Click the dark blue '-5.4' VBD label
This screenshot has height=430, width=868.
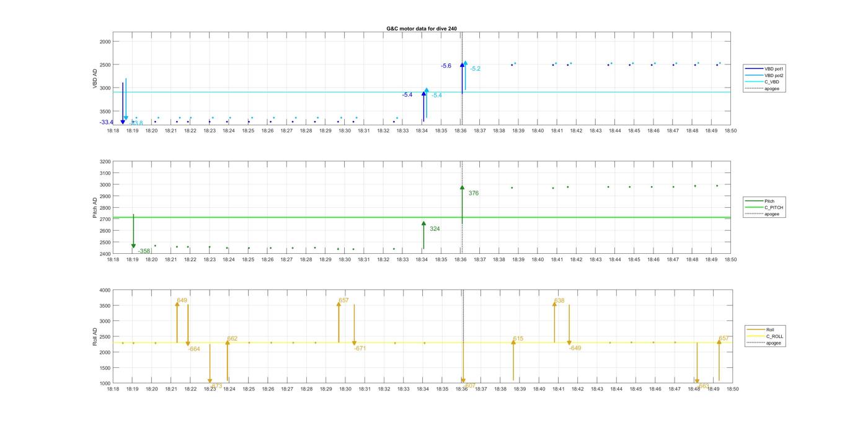407,95
